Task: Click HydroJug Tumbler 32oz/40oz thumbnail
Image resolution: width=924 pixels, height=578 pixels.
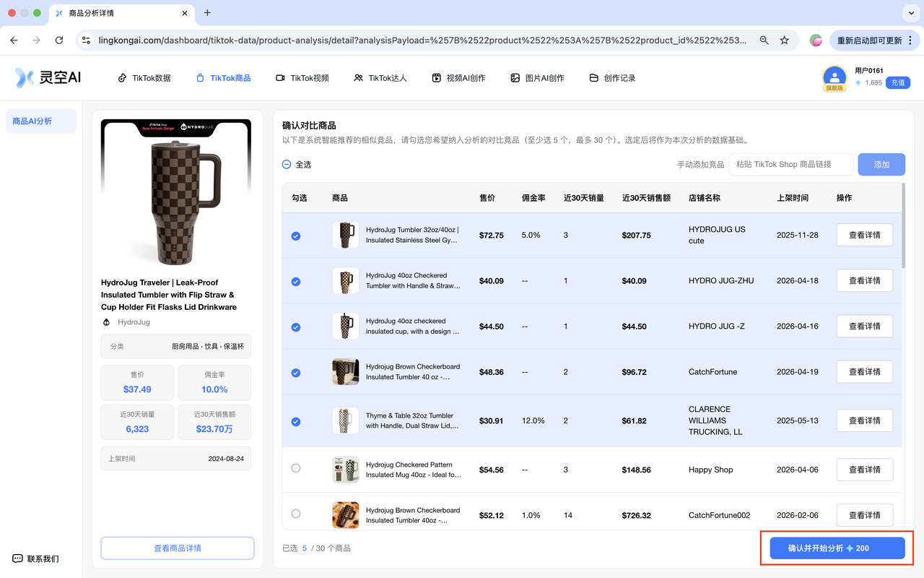Action: (x=345, y=235)
